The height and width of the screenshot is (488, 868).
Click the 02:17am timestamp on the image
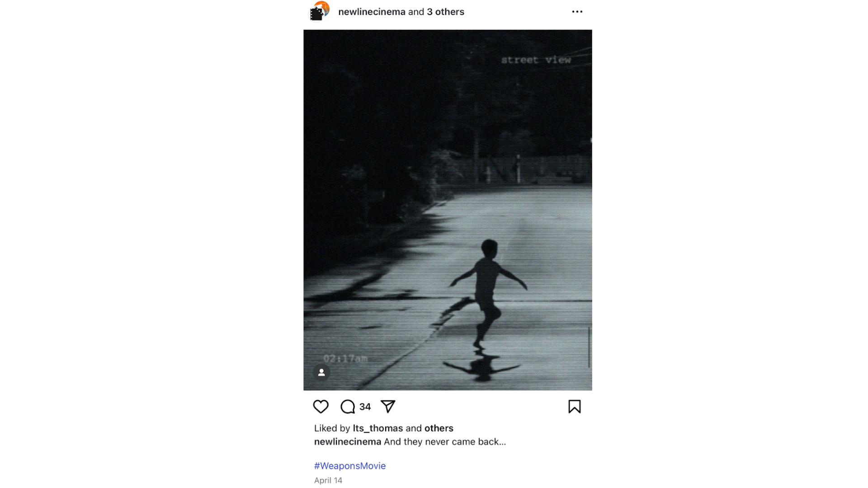pyautogui.click(x=345, y=358)
